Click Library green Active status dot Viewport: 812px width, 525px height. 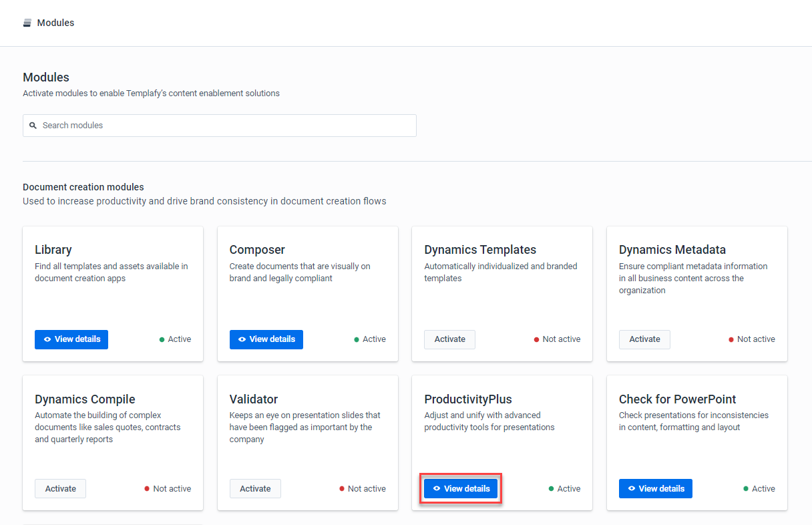[x=162, y=339]
